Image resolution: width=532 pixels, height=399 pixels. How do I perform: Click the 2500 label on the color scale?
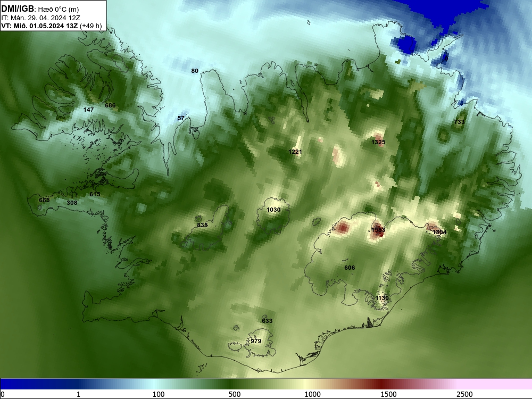(464, 394)
